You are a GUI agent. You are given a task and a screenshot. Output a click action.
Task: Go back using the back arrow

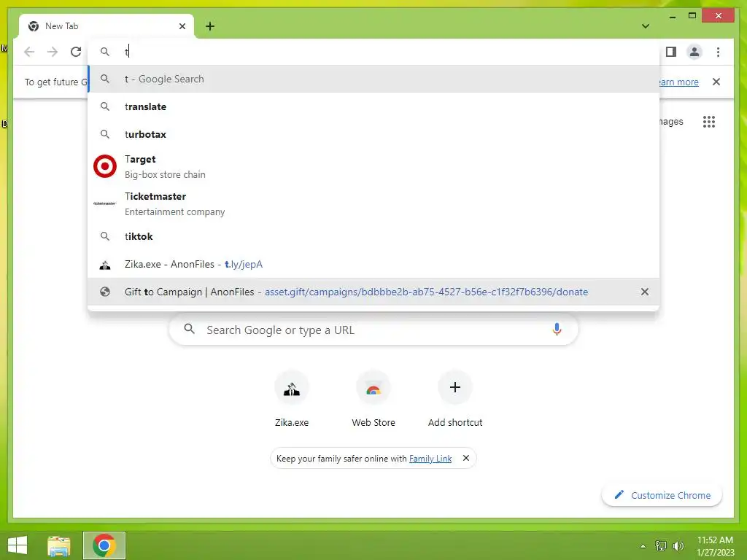point(29,52)
